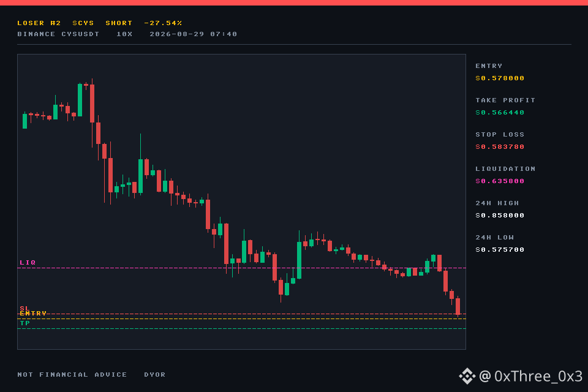
Task: Click the '24H LOW' label
Action: click(495, 238)
